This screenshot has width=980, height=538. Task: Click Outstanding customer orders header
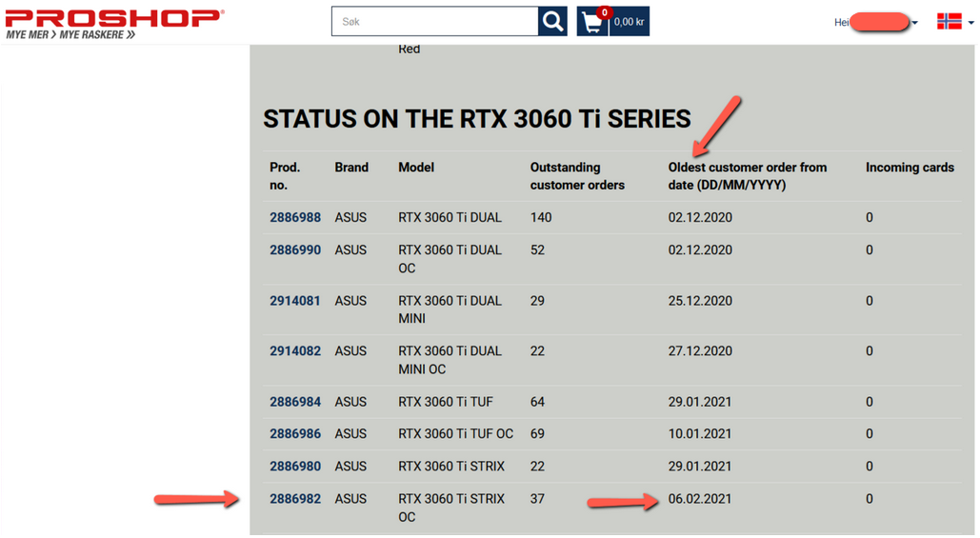pyautogui.click(x=577, y=176)
